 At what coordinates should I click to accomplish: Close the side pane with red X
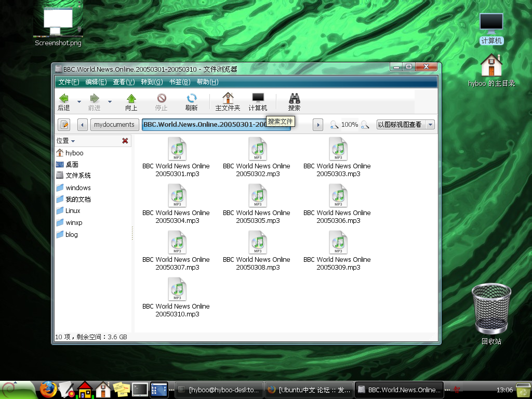tap(125, 140)
